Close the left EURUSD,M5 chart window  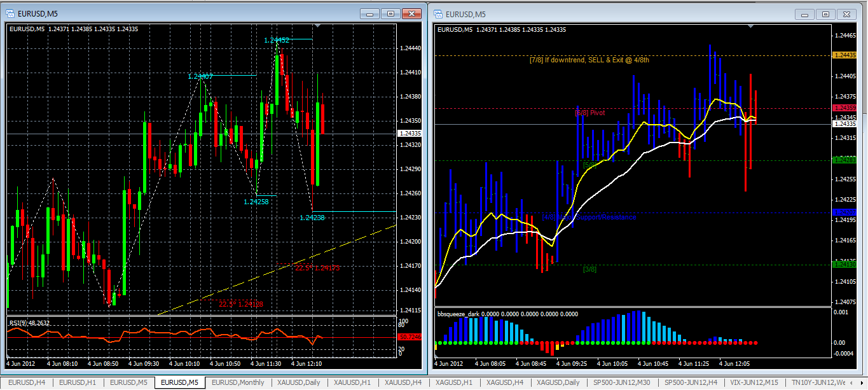[412, 13]
